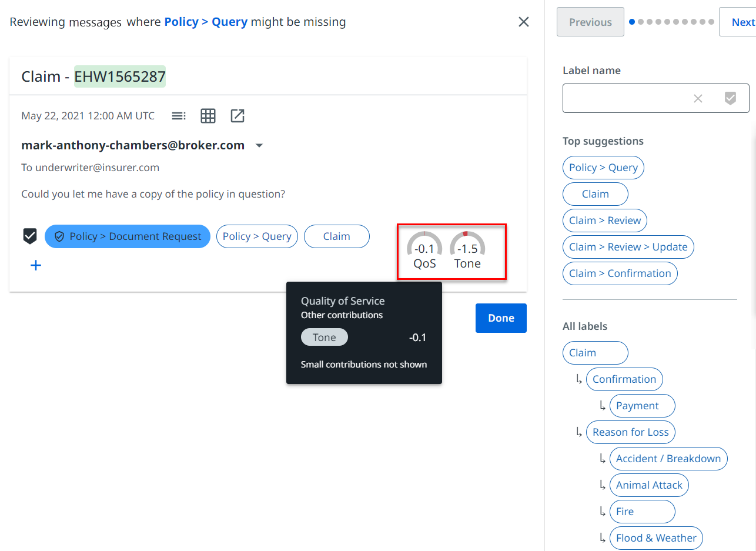Select Reason for Loss tree label
Viewport: 756px width, 551px height.
pos(630,432)
